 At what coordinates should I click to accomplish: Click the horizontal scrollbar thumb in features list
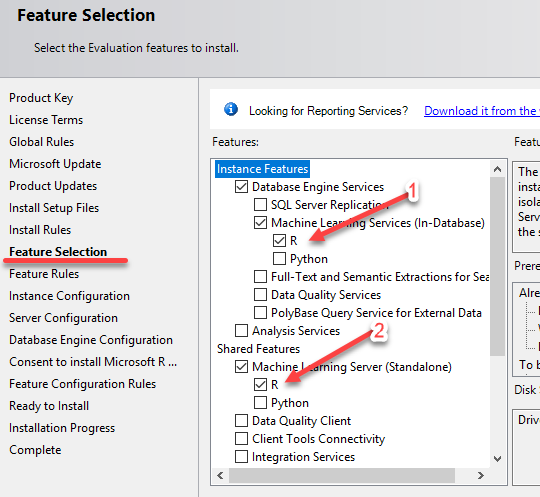(x=342, y=476)
